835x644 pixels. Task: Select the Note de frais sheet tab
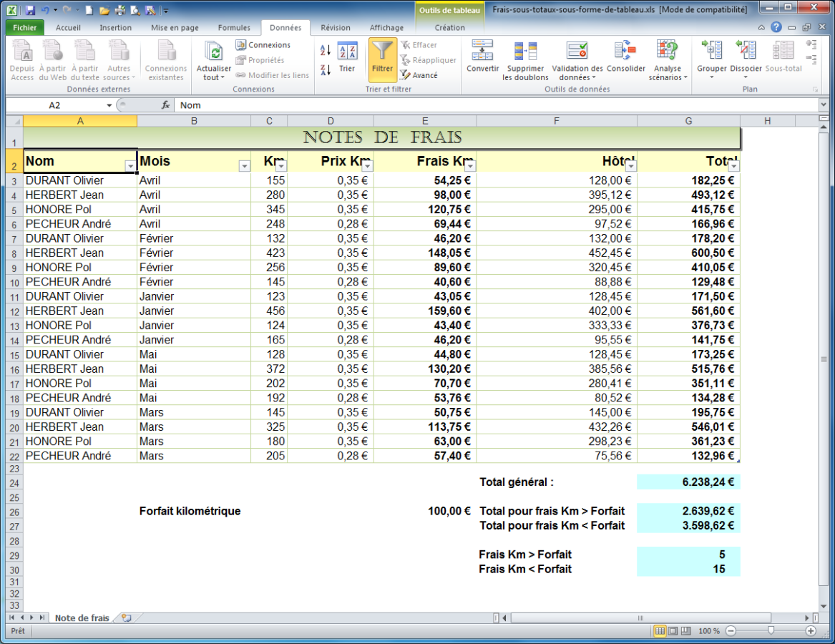[82, 618]
